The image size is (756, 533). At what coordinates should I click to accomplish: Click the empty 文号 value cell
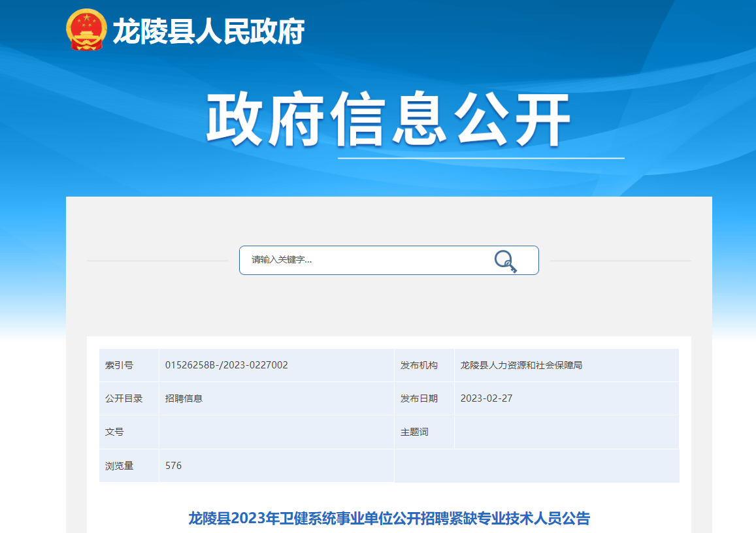point(276,432)
